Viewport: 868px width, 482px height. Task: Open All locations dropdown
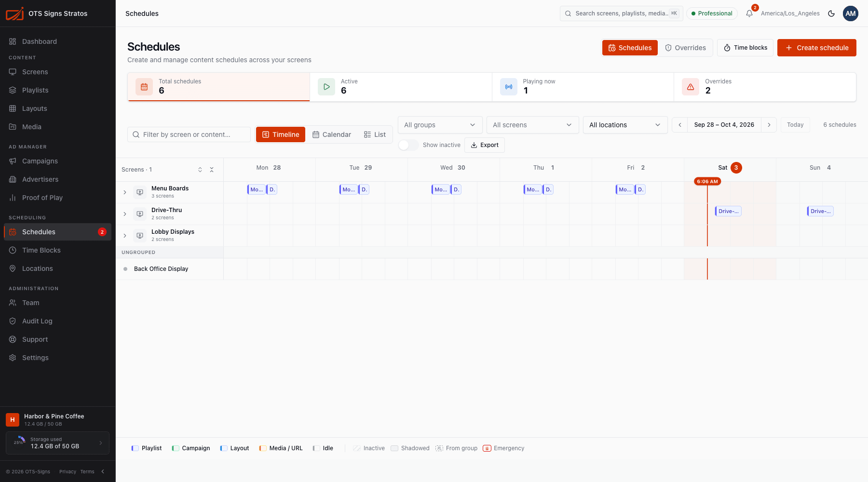[x=625, y=125]
